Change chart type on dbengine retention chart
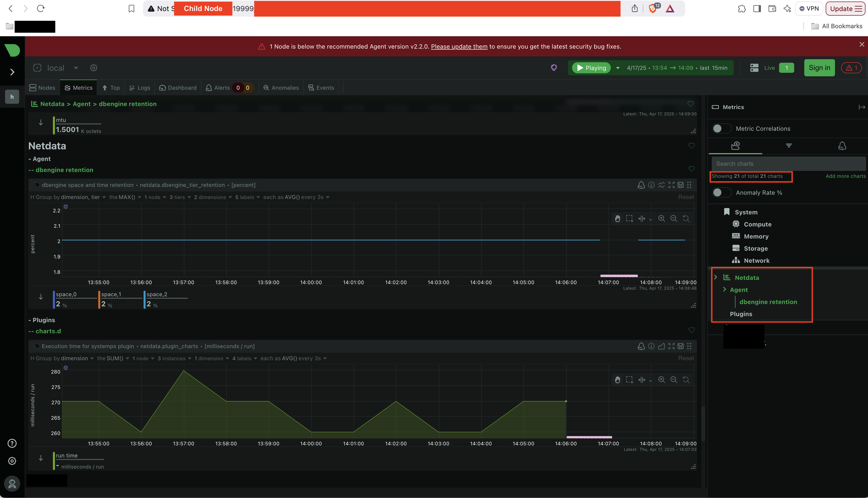 (661, 185)
